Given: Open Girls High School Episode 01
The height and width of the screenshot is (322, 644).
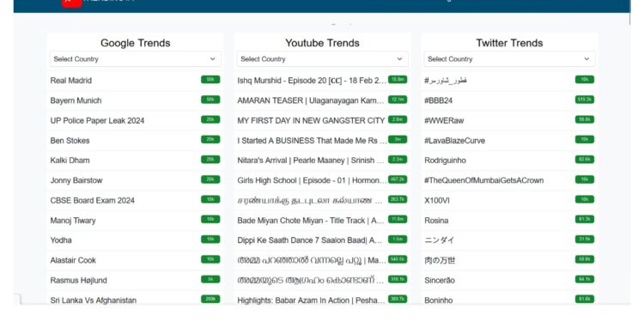Looking at the screenshot, I should (312, 180).
